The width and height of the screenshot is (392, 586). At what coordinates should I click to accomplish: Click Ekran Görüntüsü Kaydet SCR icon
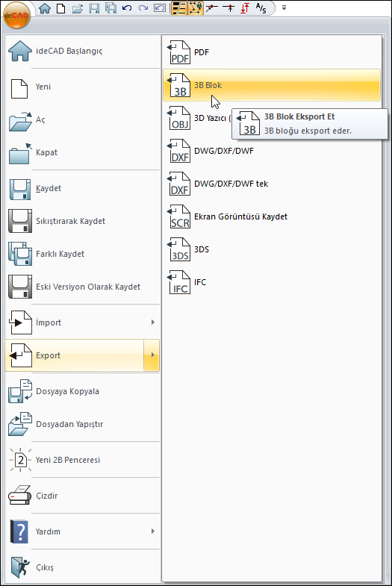tap(178, 216)
